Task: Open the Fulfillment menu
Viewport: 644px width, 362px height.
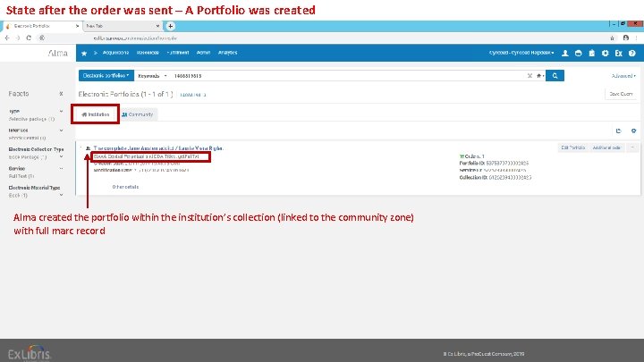Action: (178, 53)
